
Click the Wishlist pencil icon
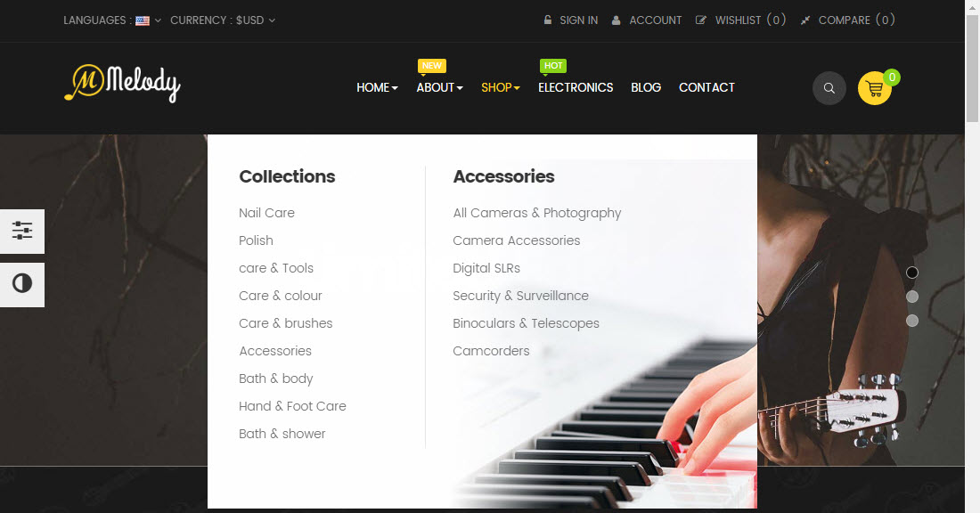(x=700, y=20)
